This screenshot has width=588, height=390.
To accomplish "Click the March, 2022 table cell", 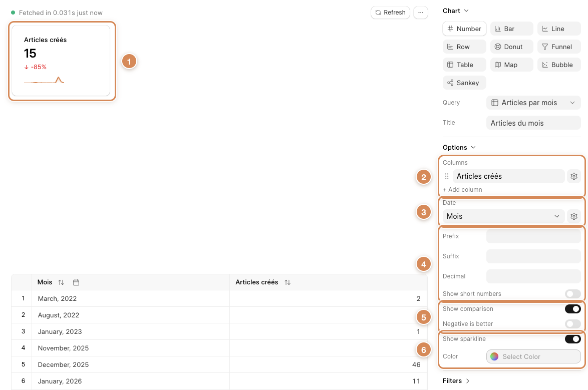I will coord(131,298).
